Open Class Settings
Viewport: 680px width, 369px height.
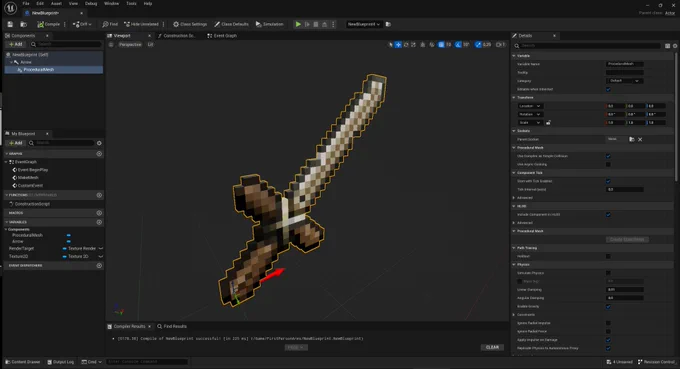coord(190,24)
